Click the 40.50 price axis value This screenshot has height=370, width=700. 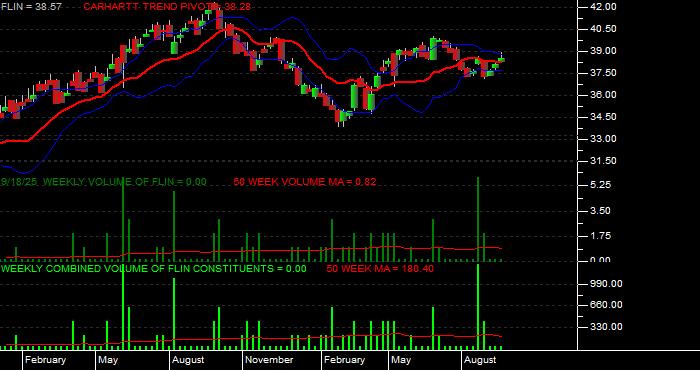(x=603, y=29)
